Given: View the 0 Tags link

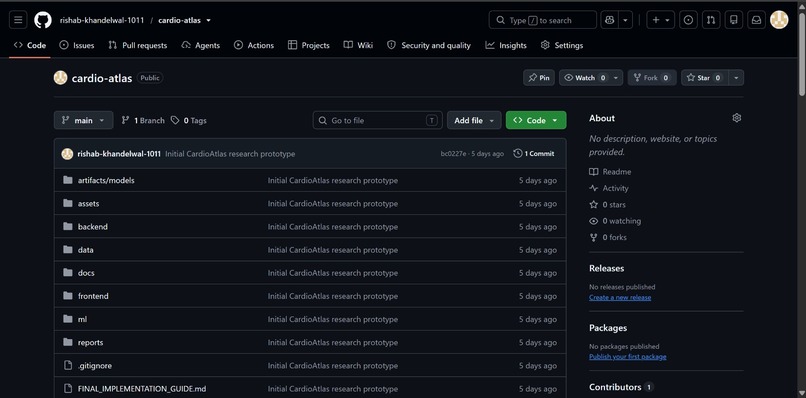Looking at the screenshot, I should click(189, 120).
